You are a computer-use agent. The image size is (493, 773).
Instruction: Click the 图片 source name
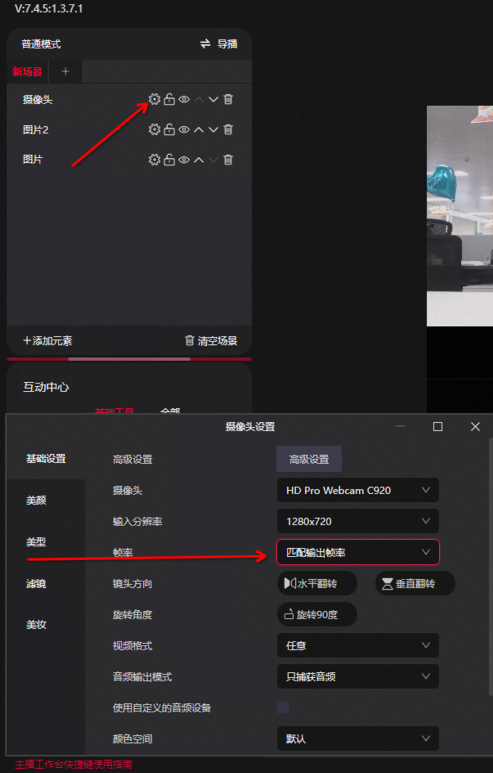point(33,160)
